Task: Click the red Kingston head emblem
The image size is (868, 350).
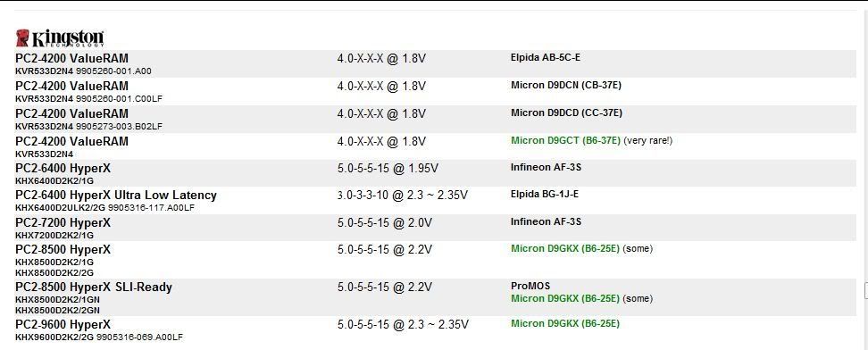Action: point(22,37)
